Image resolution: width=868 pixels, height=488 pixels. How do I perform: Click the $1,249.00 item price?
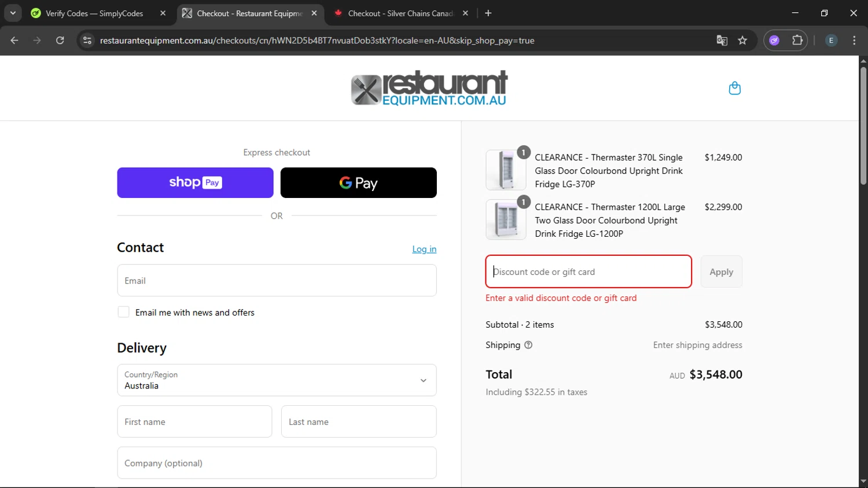(x=723, y=157)
